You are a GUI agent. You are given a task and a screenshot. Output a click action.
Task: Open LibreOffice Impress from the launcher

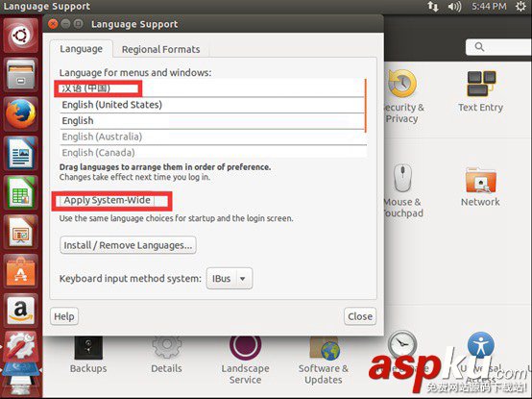click(x=21, y=232)
